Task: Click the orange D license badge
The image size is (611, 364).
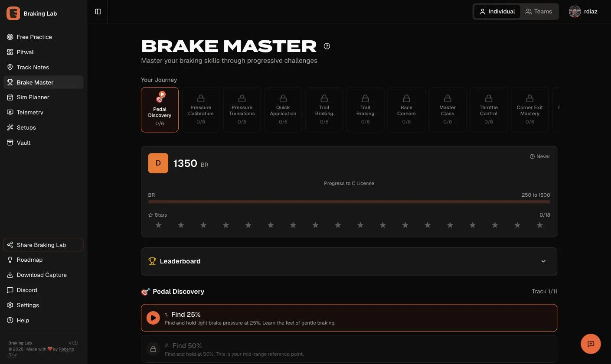Action: point(158,163)
